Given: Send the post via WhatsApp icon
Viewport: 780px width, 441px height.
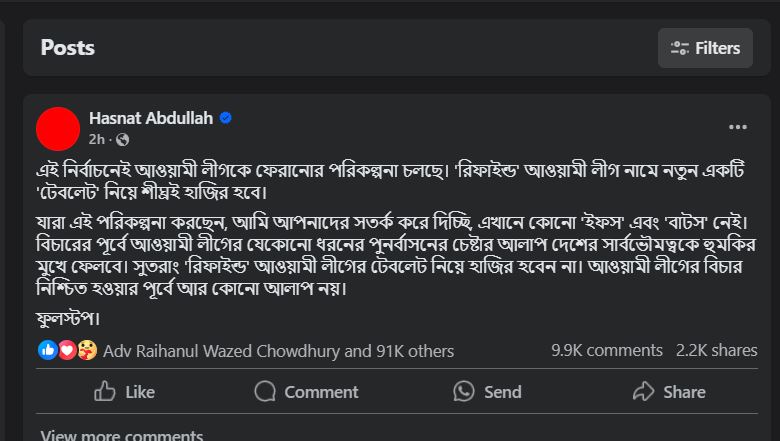Looking at the screenshot, I should [487, 392].
